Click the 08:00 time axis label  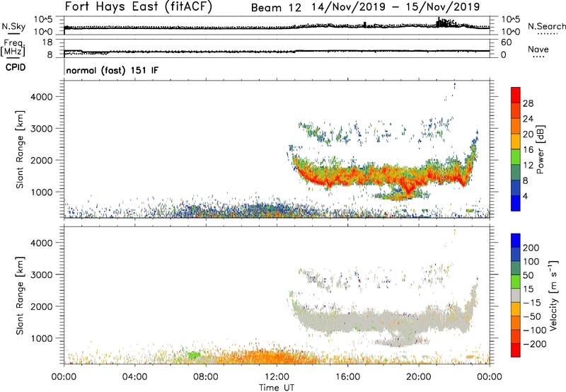point(206,377)
